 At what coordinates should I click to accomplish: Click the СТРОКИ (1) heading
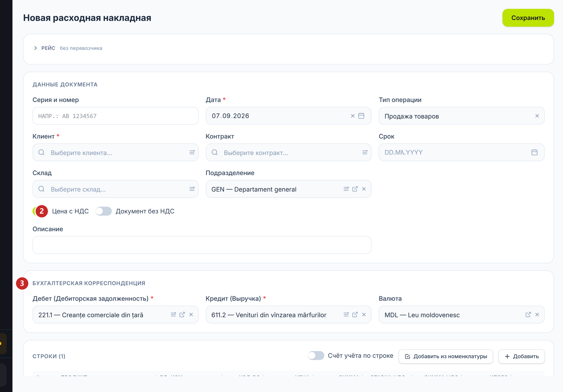49,356
